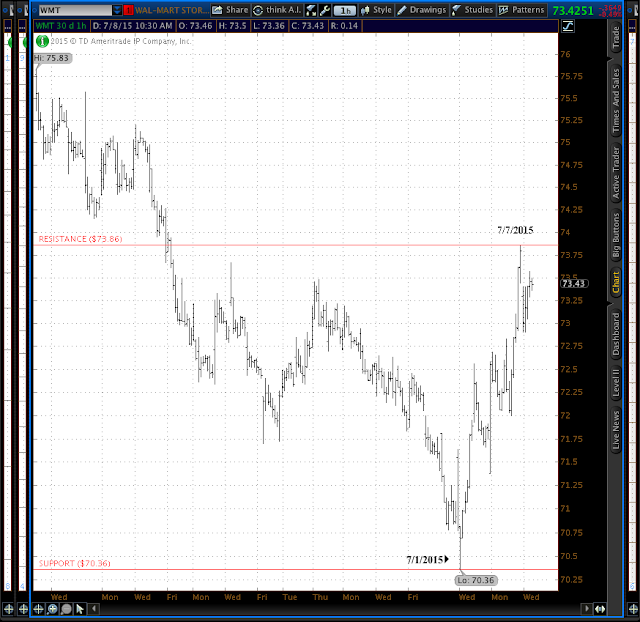Click the WAL-MART STOR... company name
This screenshot has width=640, height=622.
coord(172,10)
